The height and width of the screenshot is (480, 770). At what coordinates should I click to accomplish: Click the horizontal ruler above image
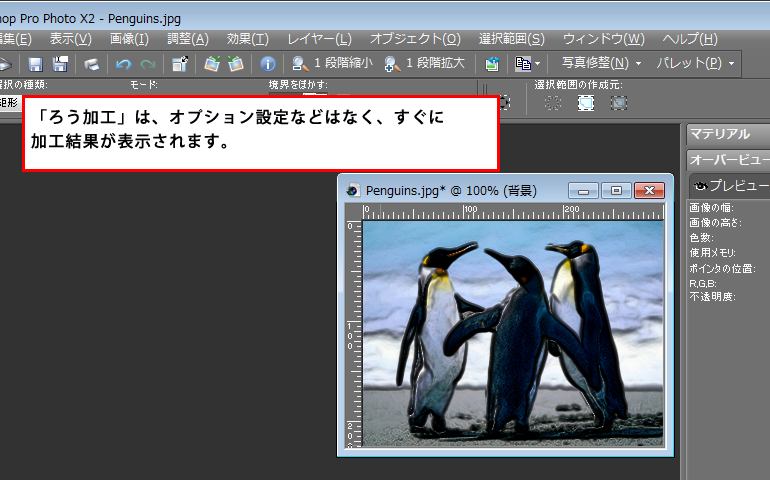click(513, 212)
